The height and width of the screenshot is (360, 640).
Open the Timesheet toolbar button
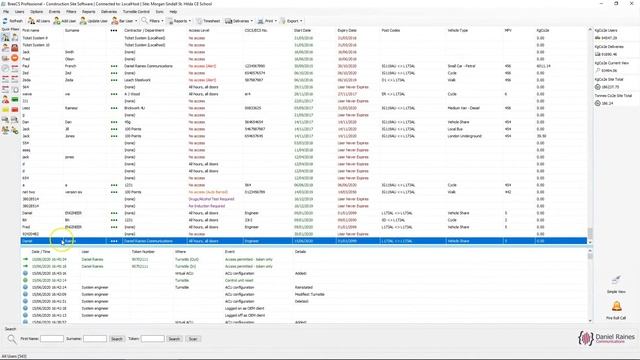208,21
